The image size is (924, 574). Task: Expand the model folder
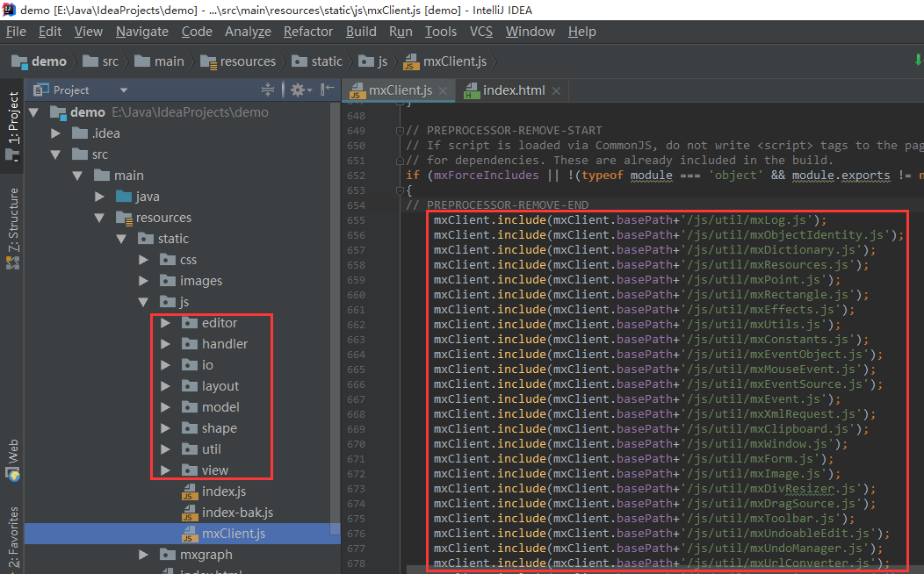[166, 407]
